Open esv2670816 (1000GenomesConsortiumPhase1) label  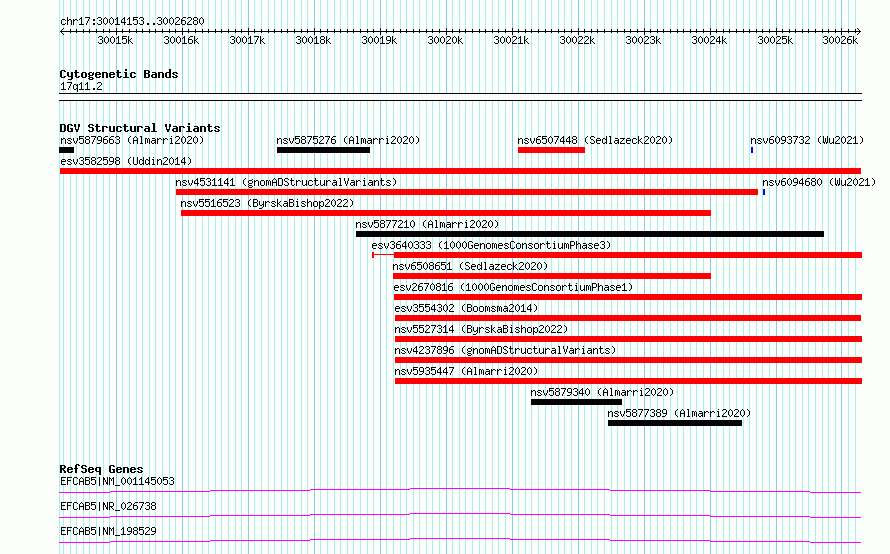point(513,287)
